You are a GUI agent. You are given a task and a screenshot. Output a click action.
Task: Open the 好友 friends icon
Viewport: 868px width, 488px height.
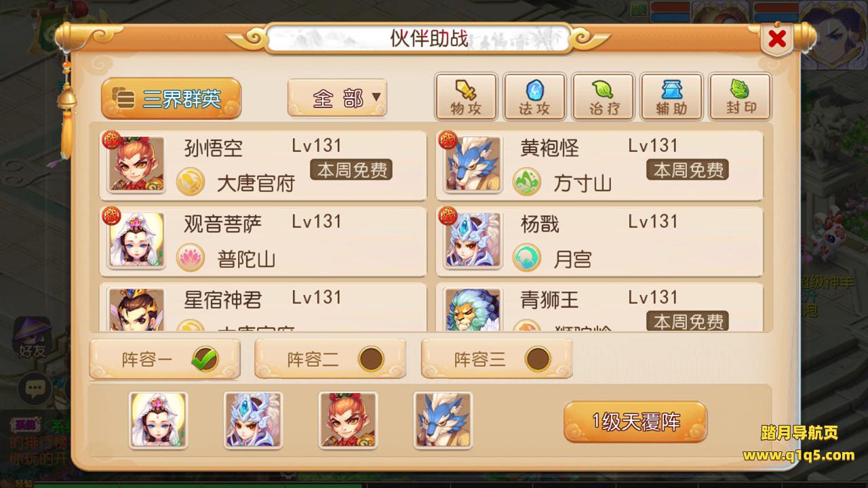click(32, 337)
